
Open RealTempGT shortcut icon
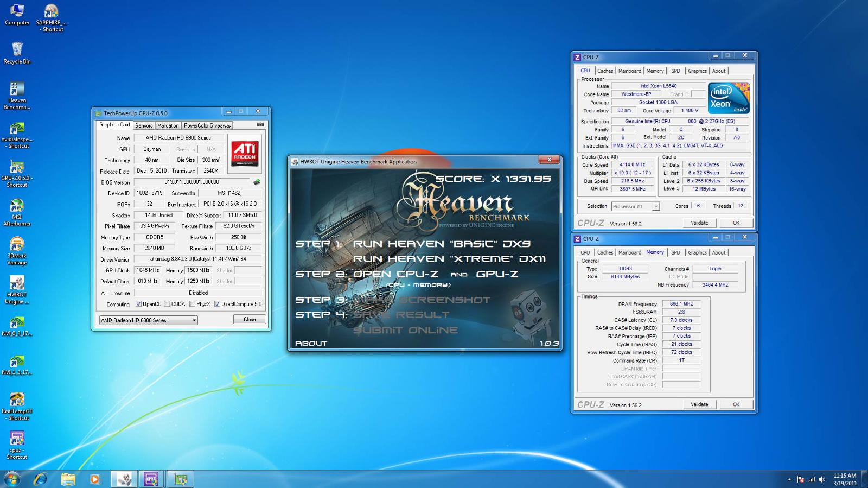coord(17,407)
